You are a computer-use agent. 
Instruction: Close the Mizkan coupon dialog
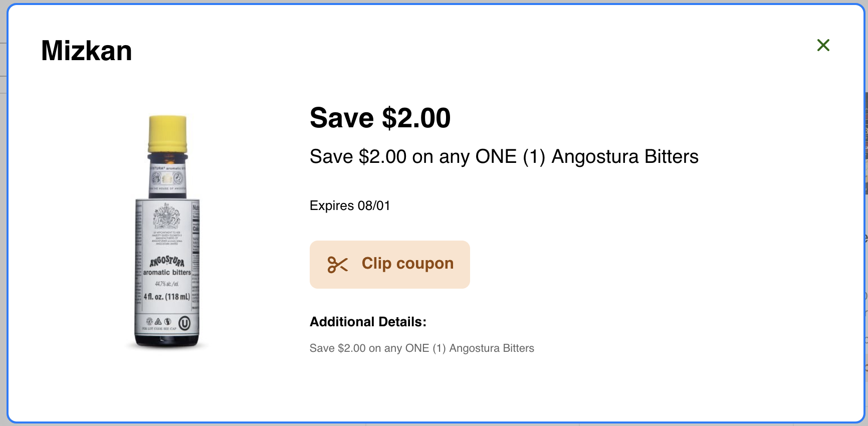point(823,45)
